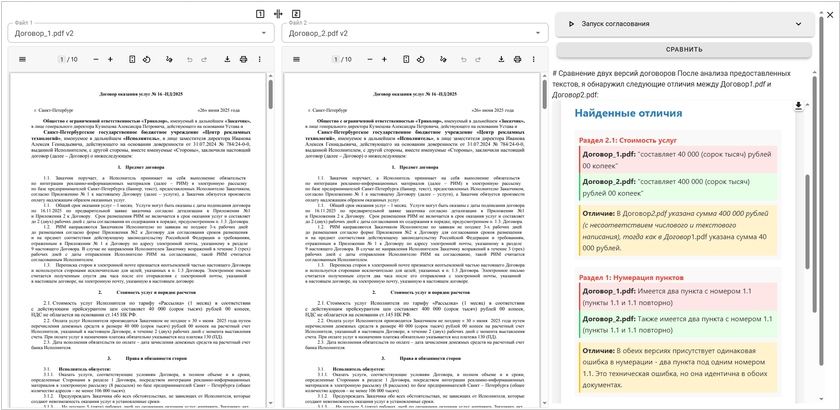Download the left PDF Договор_1

(229, 60)
